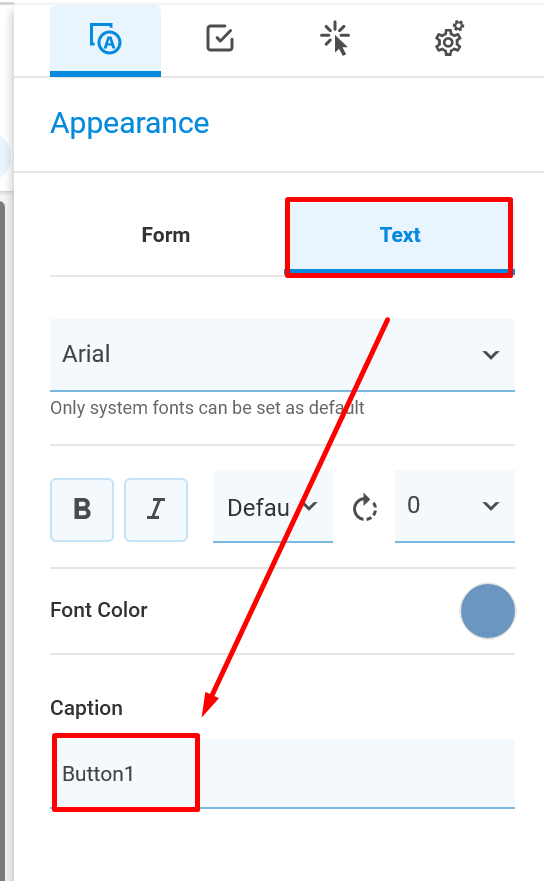Open the cursor click actions icon tab
The width and height of the screenshot is (544, 881).
point(334,39)
